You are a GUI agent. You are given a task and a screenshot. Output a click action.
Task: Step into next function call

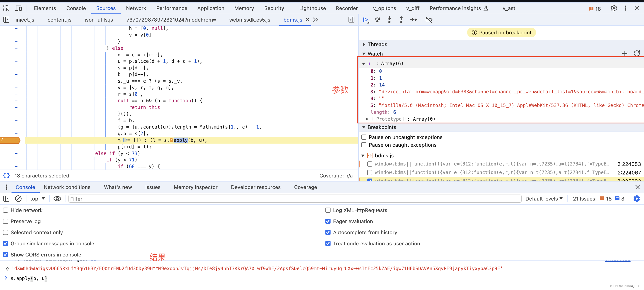(389, 20)
